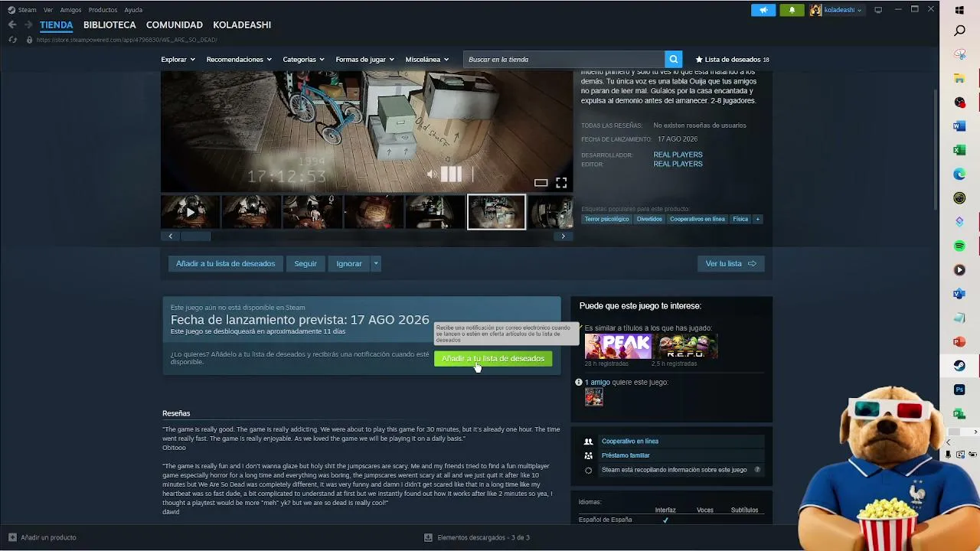980x551 pixels.
Task: Open the Productos menu
Action: point(103,10)
